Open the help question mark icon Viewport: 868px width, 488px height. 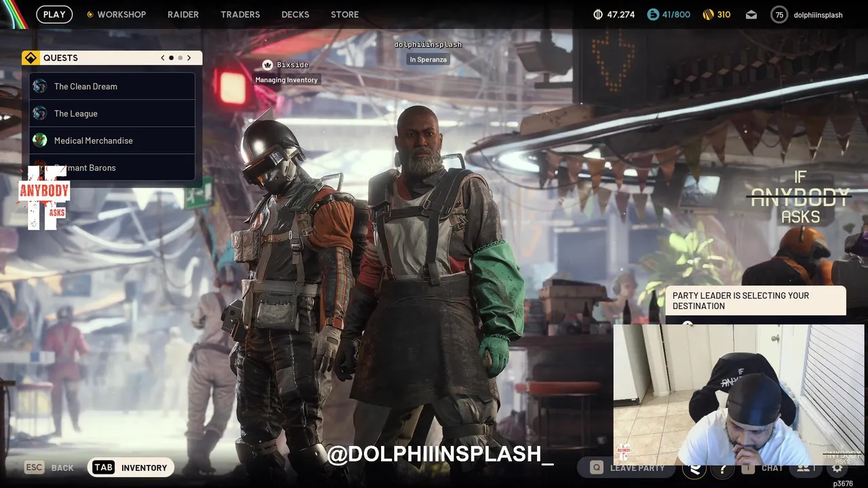(723, 468)
